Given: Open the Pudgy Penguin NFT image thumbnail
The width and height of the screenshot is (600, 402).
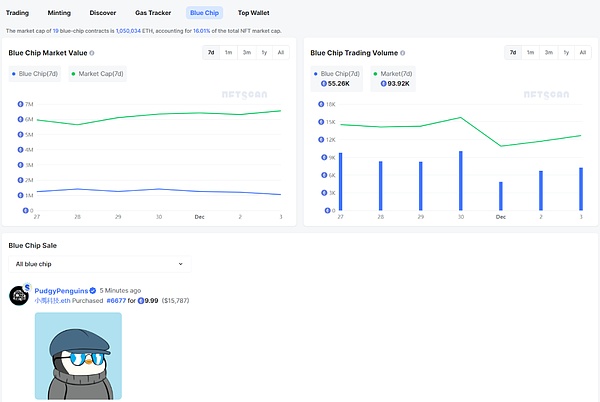Looking at the screenshot, I should point(78,356).
